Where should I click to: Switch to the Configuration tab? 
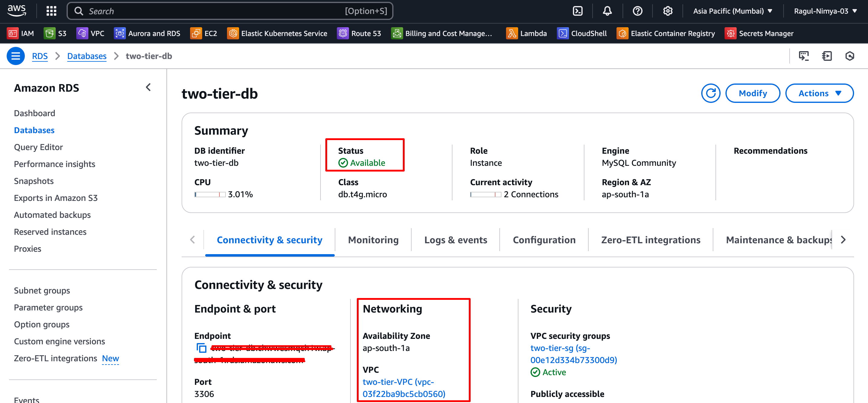click(x=544, y=240)
